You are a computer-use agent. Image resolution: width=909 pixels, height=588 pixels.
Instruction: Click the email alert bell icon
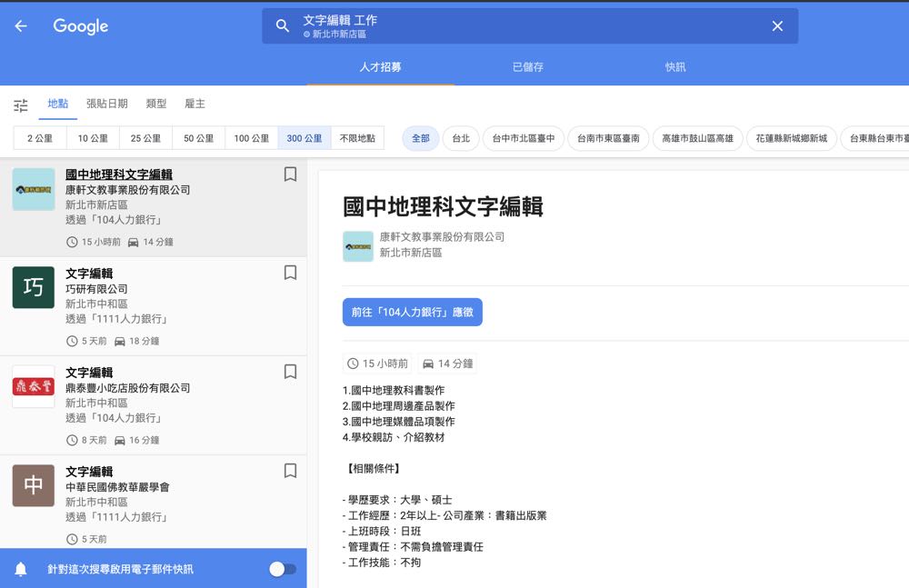pyautogui.click(x=21, y=569)
